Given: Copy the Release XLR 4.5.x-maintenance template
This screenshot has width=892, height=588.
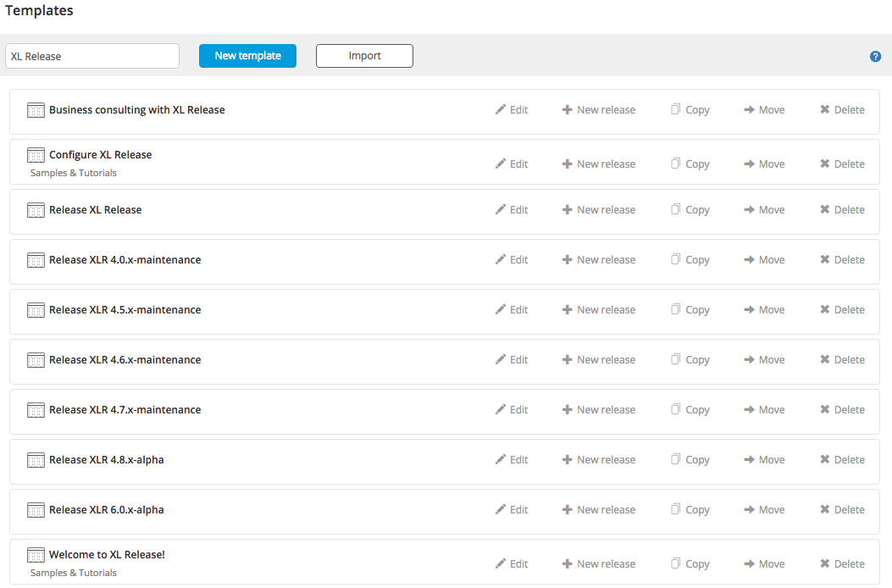Looking at the screenshot, I should [x=690, y=309].
